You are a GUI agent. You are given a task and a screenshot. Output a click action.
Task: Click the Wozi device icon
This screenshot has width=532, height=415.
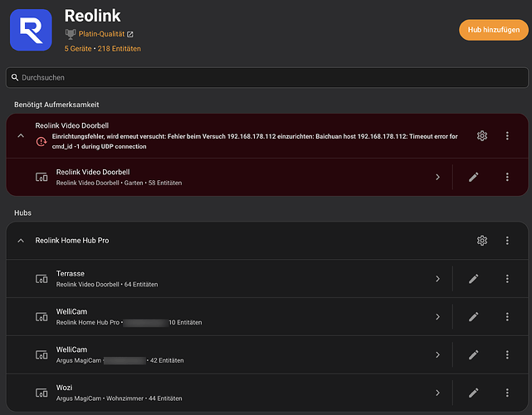click(x=41, y=393)
